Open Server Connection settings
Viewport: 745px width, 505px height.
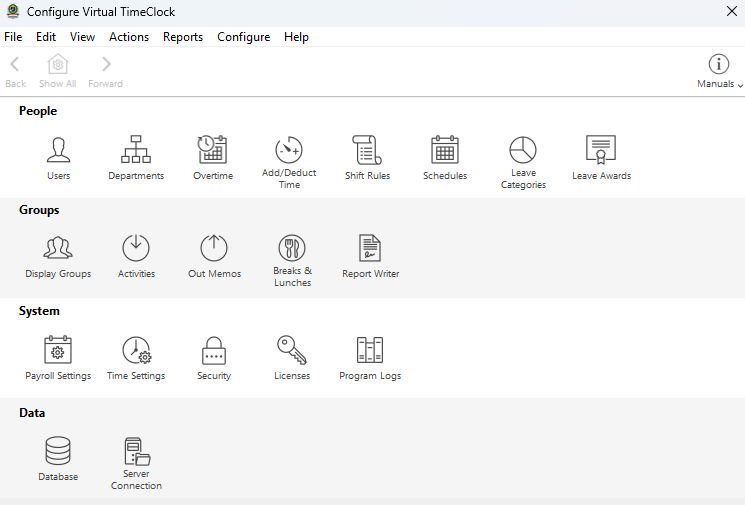136,464
